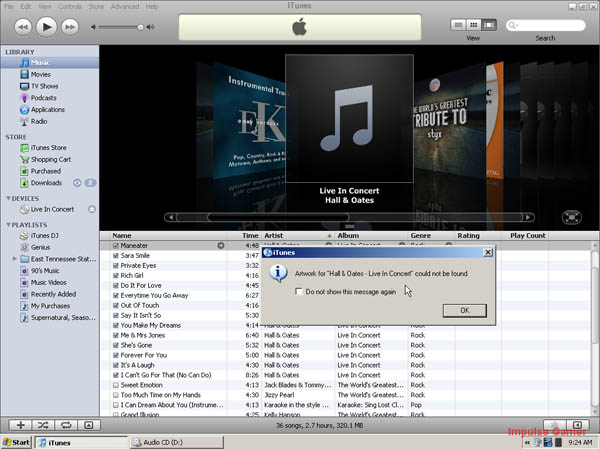The width and height of the screenshot is (600, 450).
Task: Select Live In Concert device
Action: tap(52, 209)
